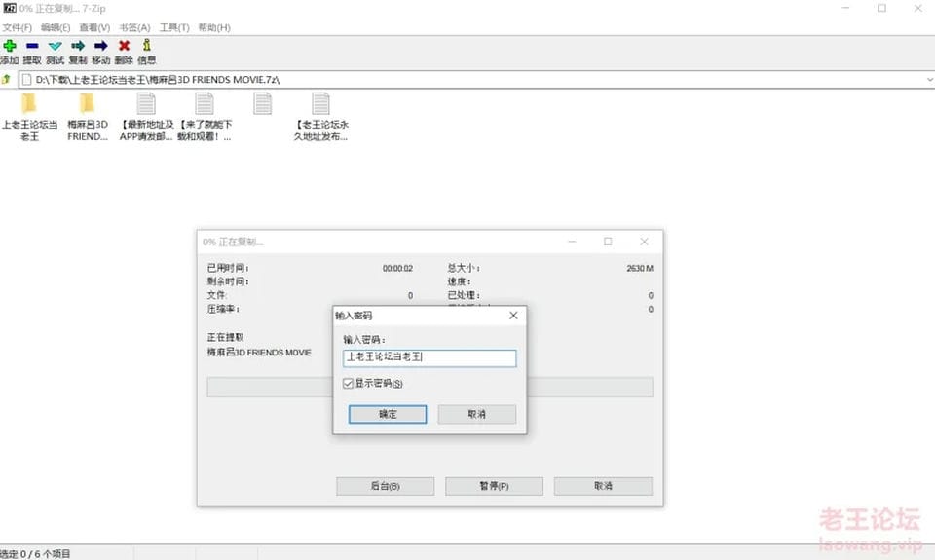Open the 编辑(E) menu

point(56,27)
